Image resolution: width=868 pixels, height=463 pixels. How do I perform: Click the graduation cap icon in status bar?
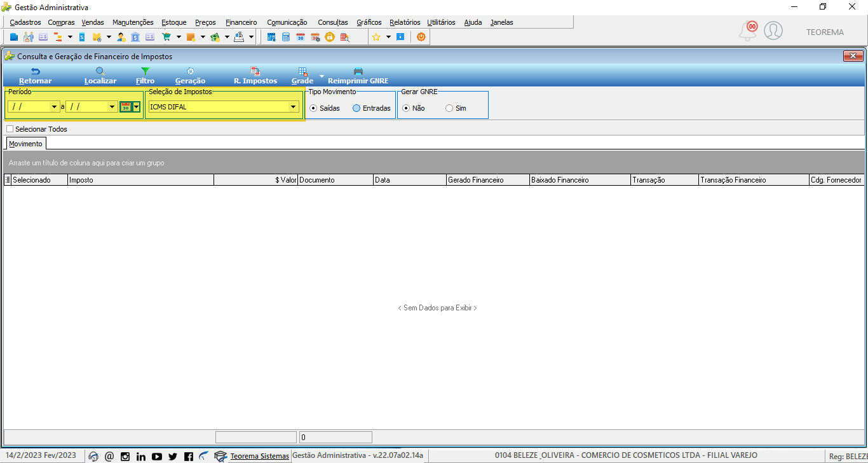[x=220, y=456]
